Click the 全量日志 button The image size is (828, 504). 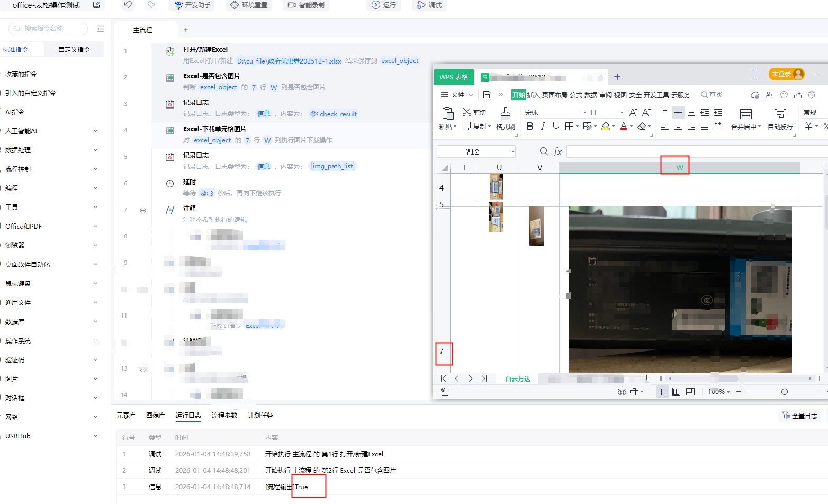tap(799, 416)
